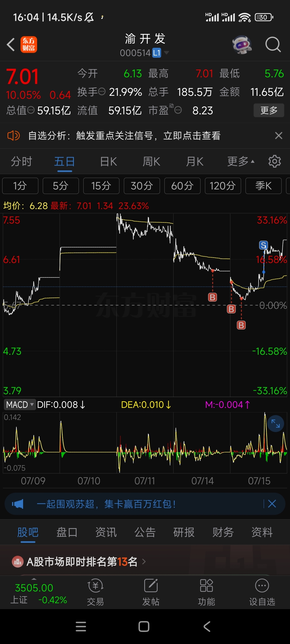Tap the info icon next to 总值
The height and width of the screenshot is (644, 290).
click(x=31, y=110)
